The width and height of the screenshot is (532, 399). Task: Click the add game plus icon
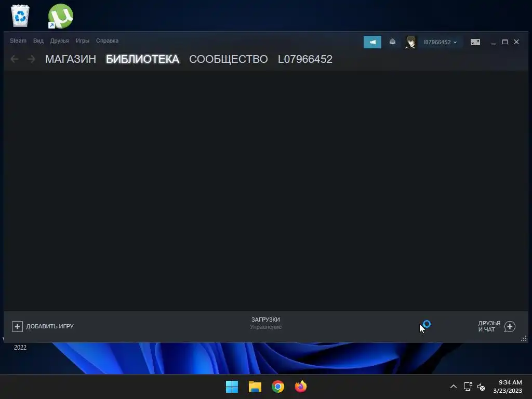point(17,326)
